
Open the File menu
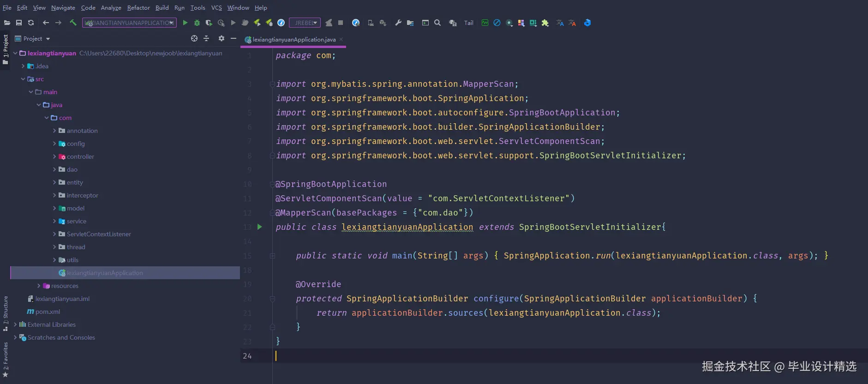point(7,7)
